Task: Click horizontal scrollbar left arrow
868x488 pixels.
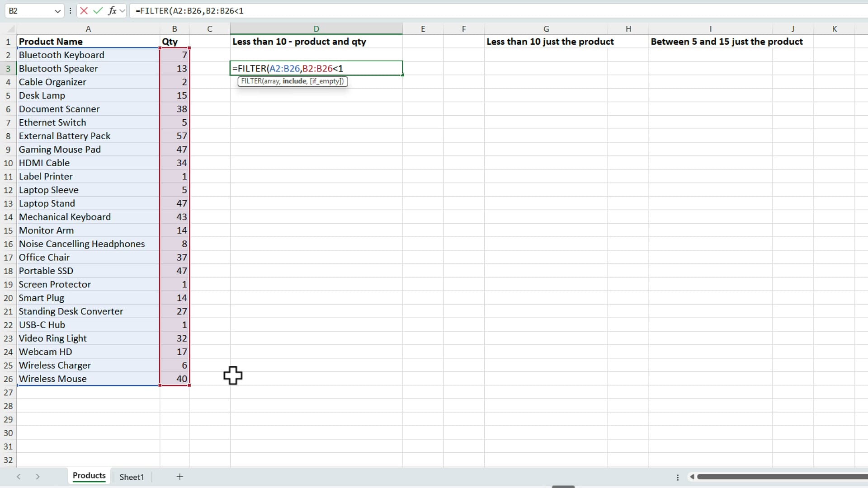Action: click(x=692, y=477)
